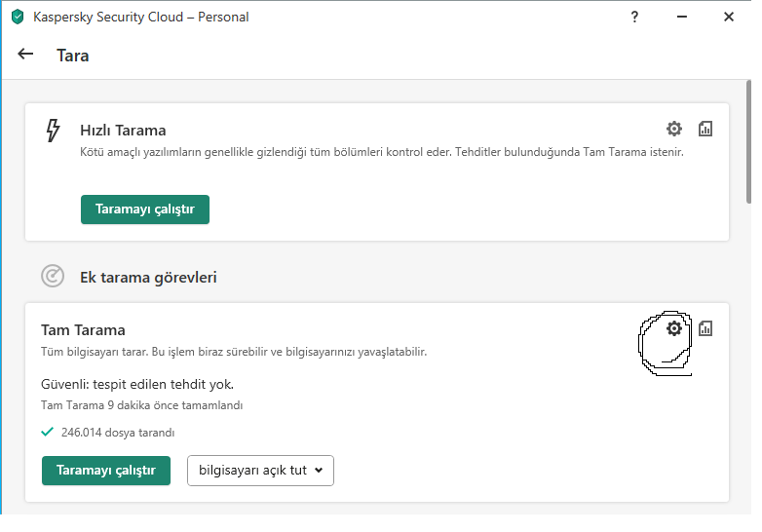Click the lightning bolt Hızlı Tarama icon

coord(54,131)
